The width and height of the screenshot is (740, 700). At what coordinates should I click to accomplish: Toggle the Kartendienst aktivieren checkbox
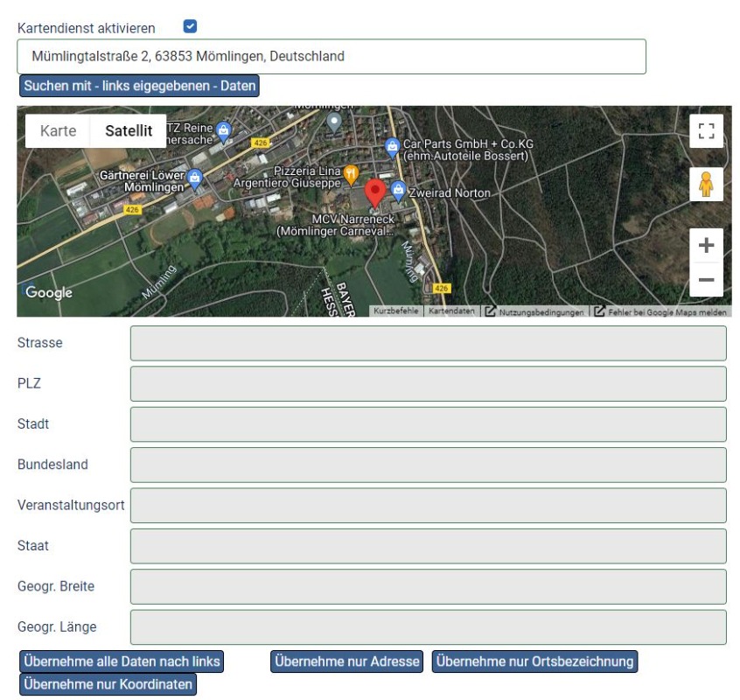tap(190, 26)
